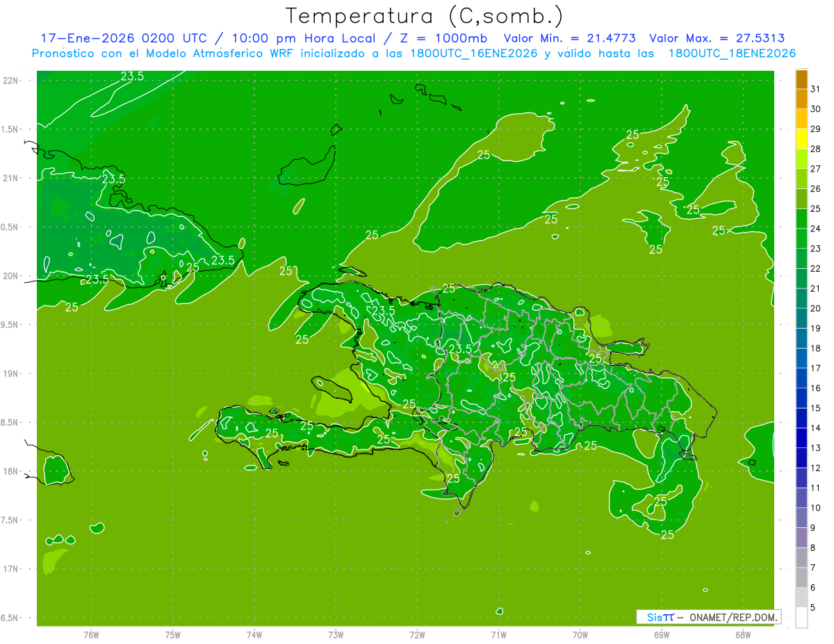834x644 pixels.
Task: Click the "70W" longitude axis label
Action: coord(580,634)
